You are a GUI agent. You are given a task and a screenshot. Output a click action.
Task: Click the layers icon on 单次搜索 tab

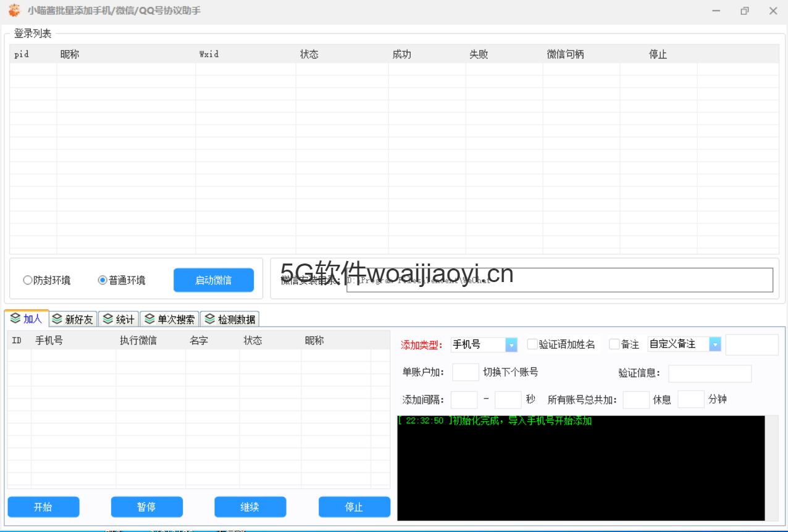click(x=149, y=319)
